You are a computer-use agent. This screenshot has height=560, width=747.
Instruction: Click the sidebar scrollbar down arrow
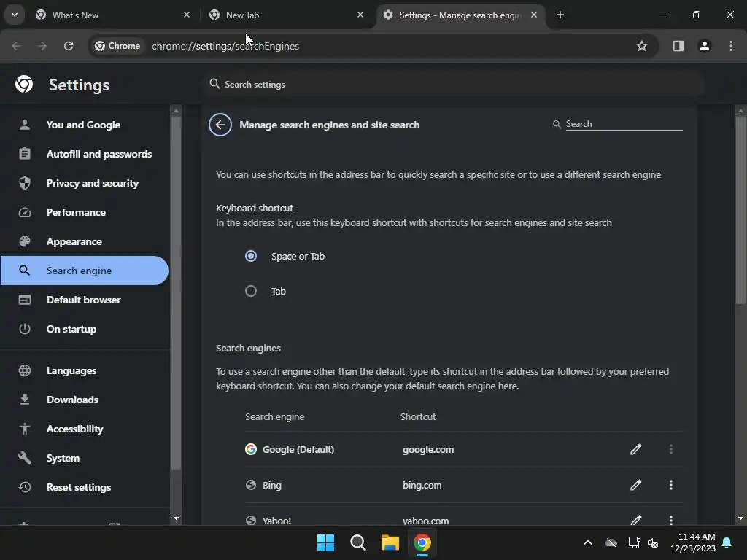pyautogui.click(x=176, y=518)
